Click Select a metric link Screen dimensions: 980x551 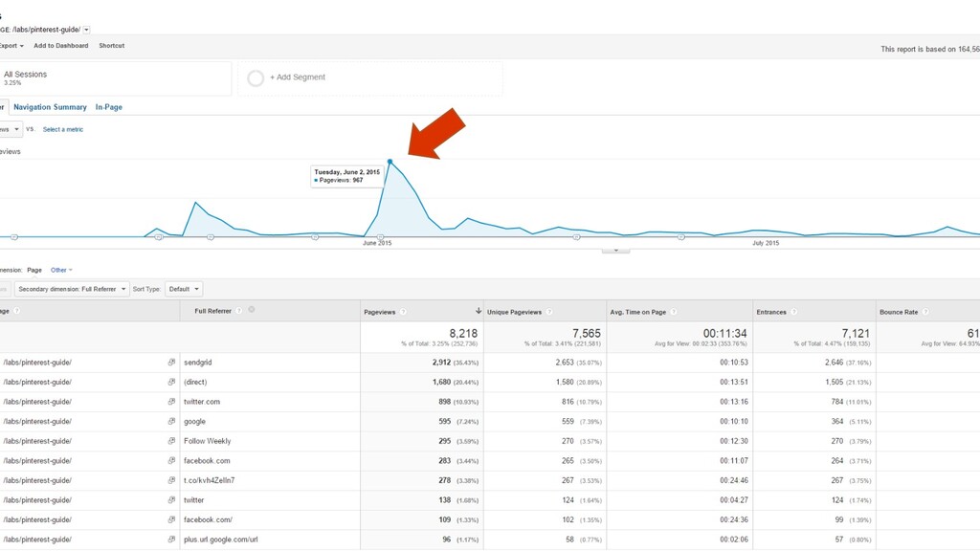[x=62, y=129]
